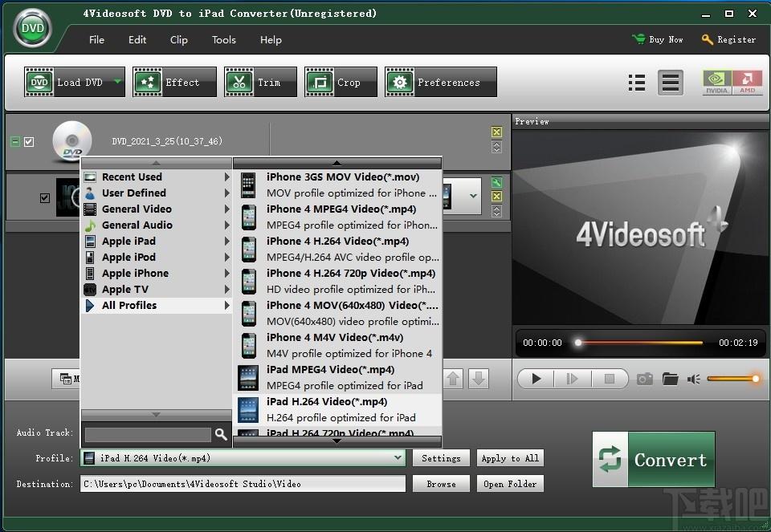Open the Effect editor
The height and width of the screenshot is (532, 771).
(174, 82)
